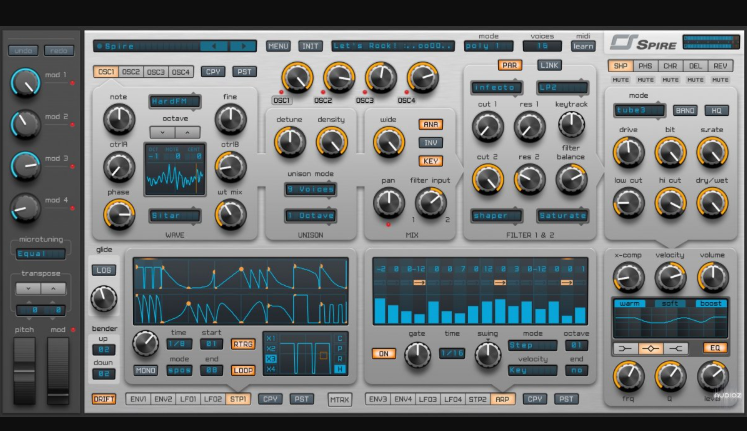Disable the ANA mix button
The height and width of the screenshot is (431, 747).
pos(431,125)
